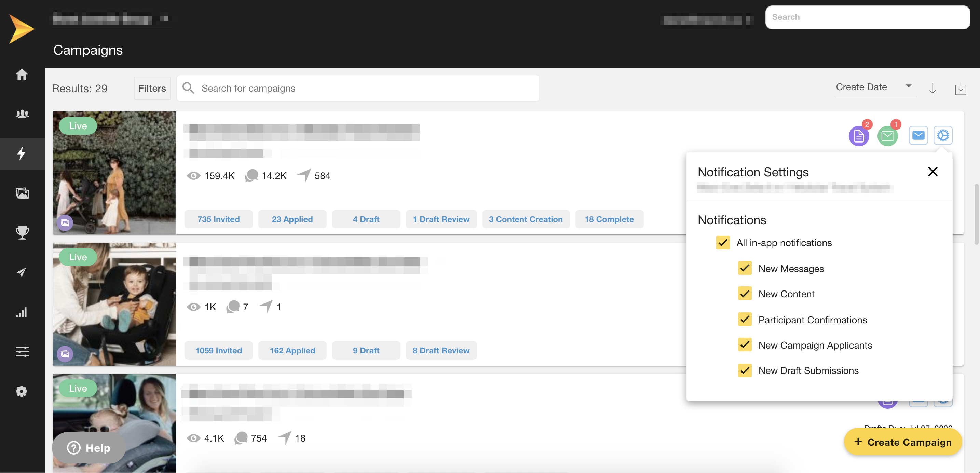Open the gear settings sidebar icon
The height and width of the screenshot is (473, 980).
(x=22, y=391)
